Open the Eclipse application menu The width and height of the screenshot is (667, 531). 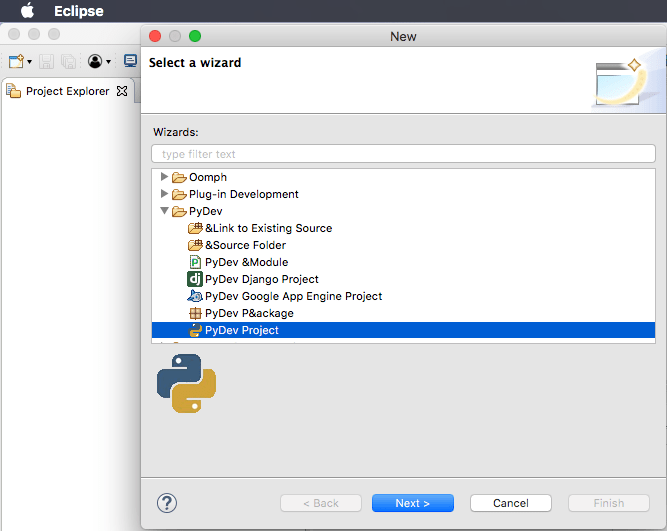click(x=78, y=11)
